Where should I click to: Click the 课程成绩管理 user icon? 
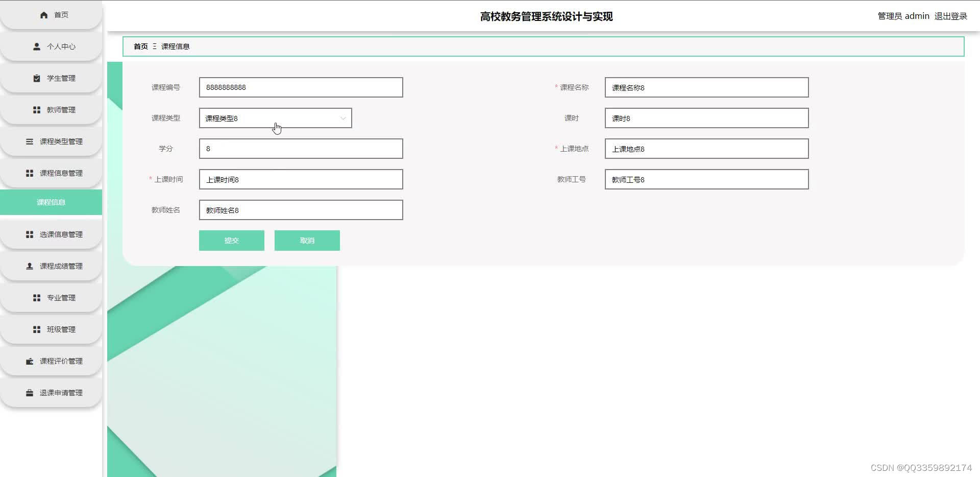click(x=30, y=266)
